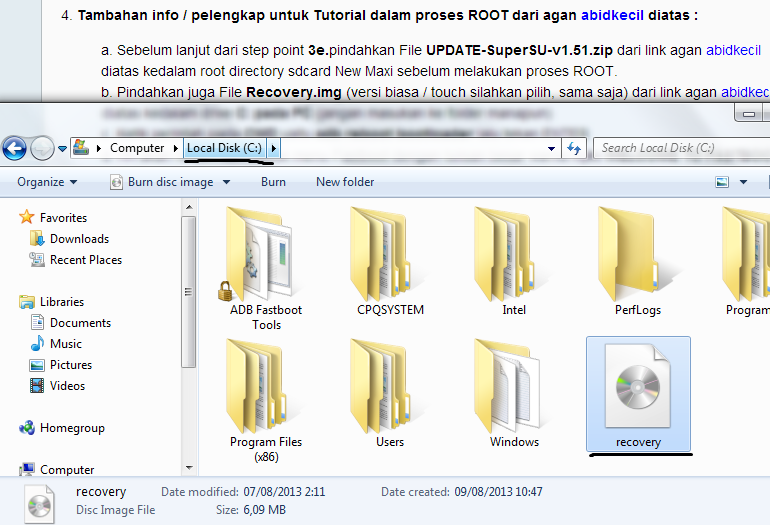The width and height of the screenshot is (770, 525).
Task: Select Local Disk (C:) breadcrumb
Action: pyautogui.click(x=224, y=148)
